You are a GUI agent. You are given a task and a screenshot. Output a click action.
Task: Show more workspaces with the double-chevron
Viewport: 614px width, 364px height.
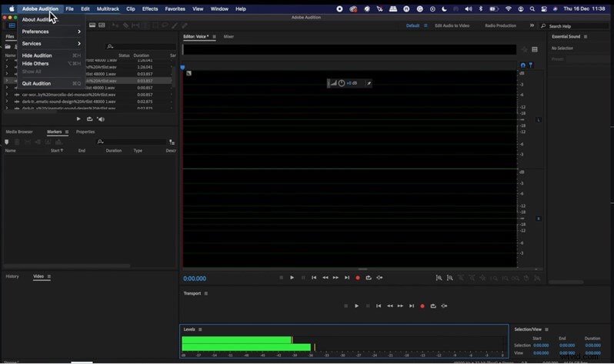tap(532, 25)
